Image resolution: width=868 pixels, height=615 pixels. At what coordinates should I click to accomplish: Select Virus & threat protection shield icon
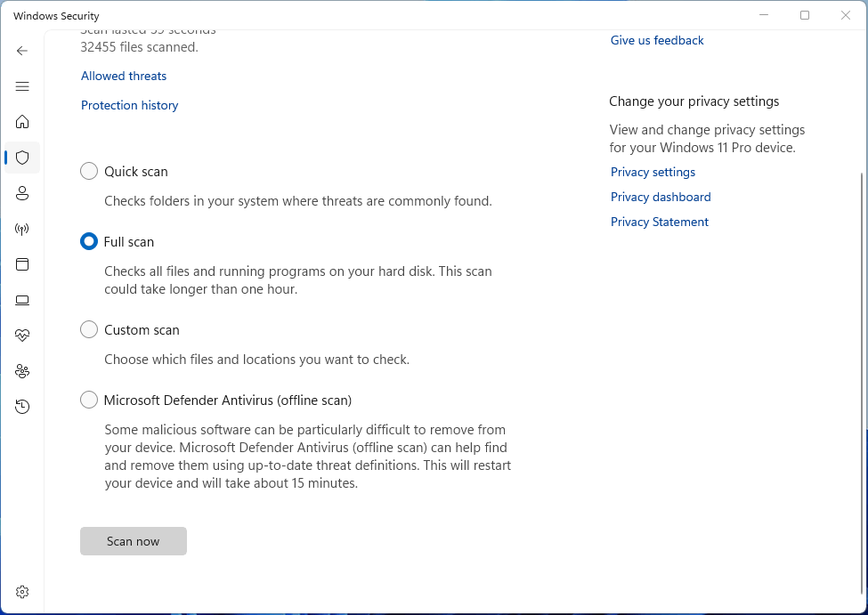pos(22,158)
